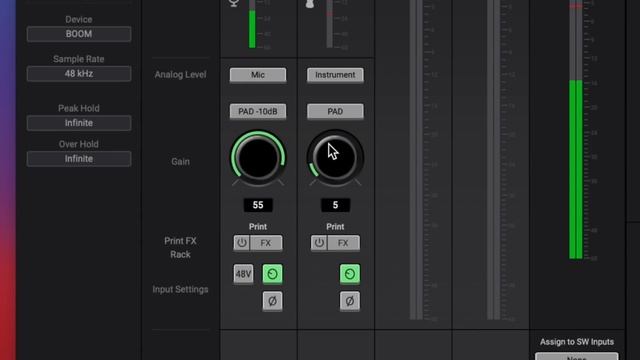This screenshot has width=640, height=360.
Task: Toggle the PAD button on Instrument channel
Action: (335, 111)
